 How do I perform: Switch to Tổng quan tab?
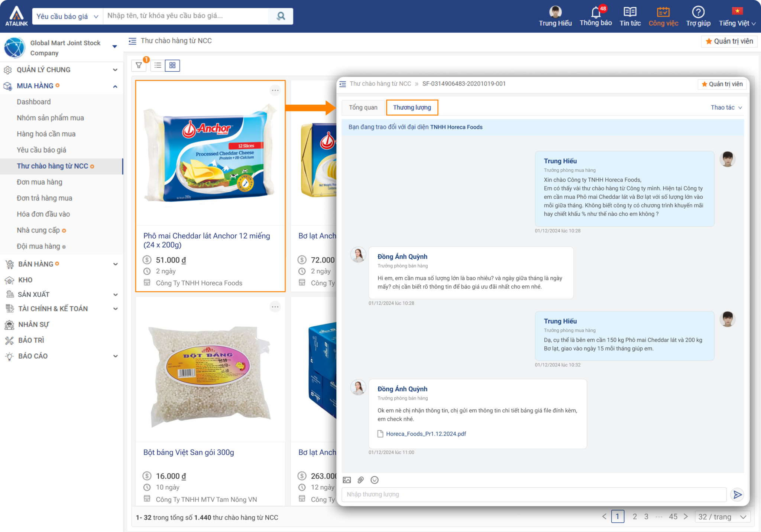coord(363,107)
